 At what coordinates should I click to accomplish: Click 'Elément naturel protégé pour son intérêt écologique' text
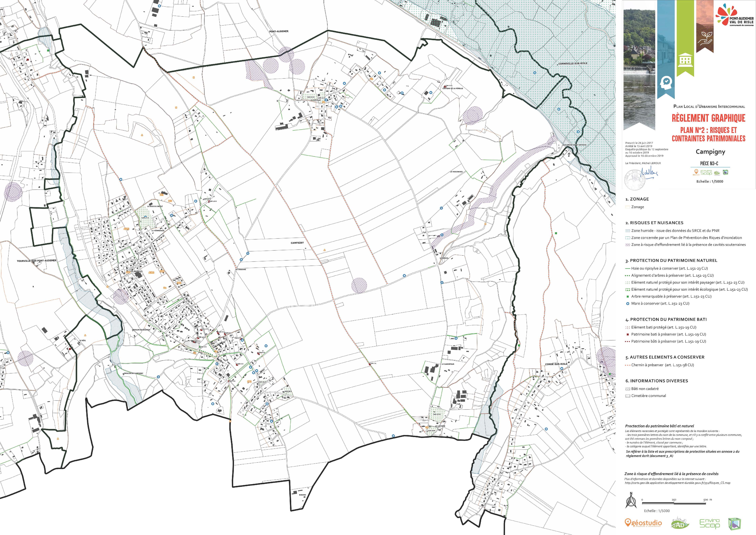point(689,290)
